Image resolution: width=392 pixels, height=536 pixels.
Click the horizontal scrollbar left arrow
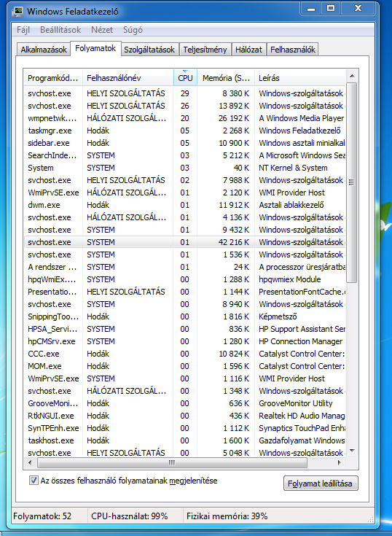30,462
